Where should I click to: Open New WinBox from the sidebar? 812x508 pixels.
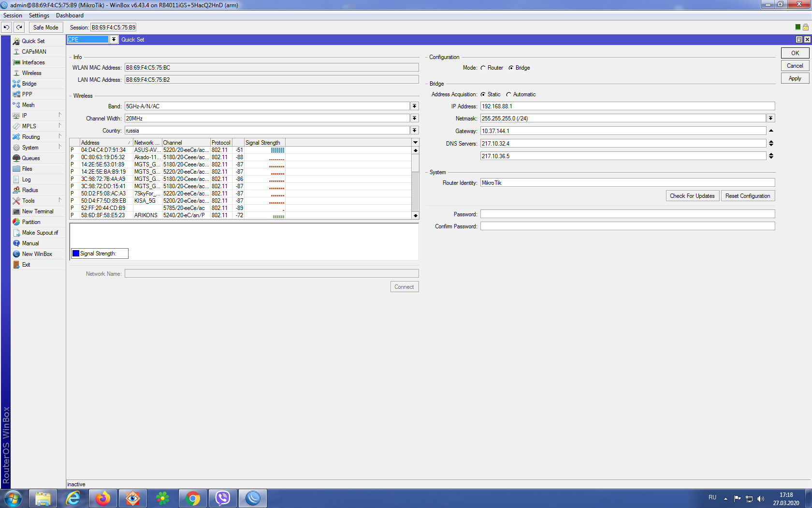(x=33, y=254)
